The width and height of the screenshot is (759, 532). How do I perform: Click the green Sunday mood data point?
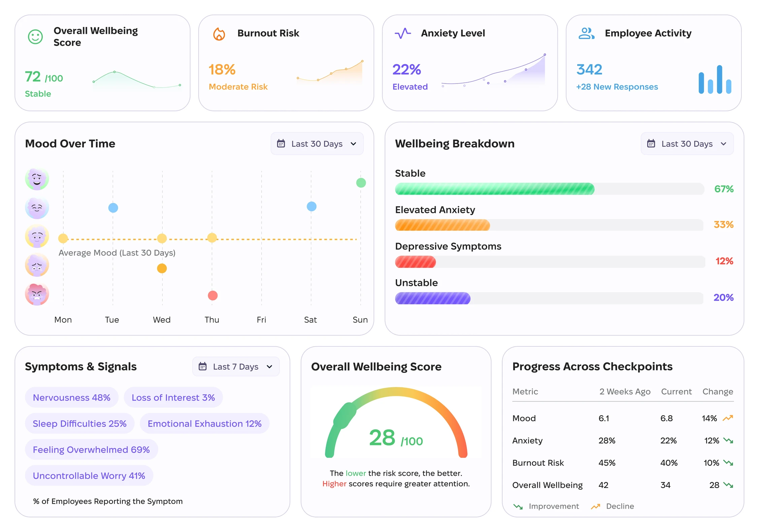(x=361, y=183)
